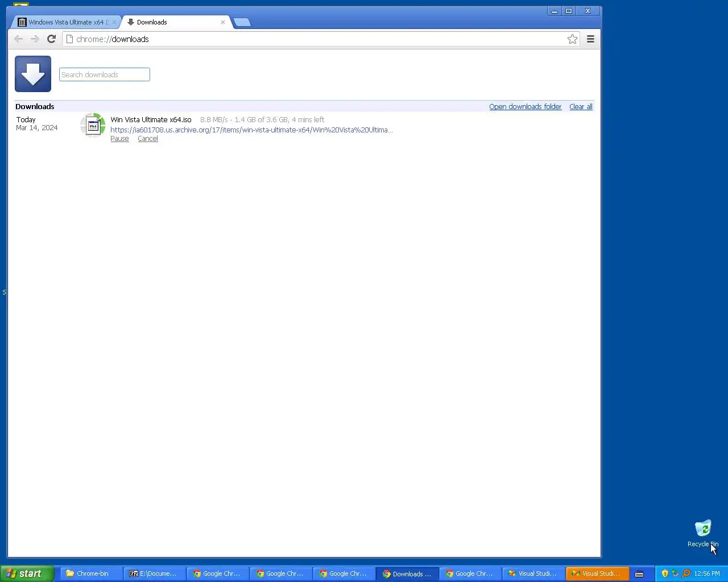Viewport: 728px width, 582px height.
Task: Maximize the Chrome window
Action: 568,11
